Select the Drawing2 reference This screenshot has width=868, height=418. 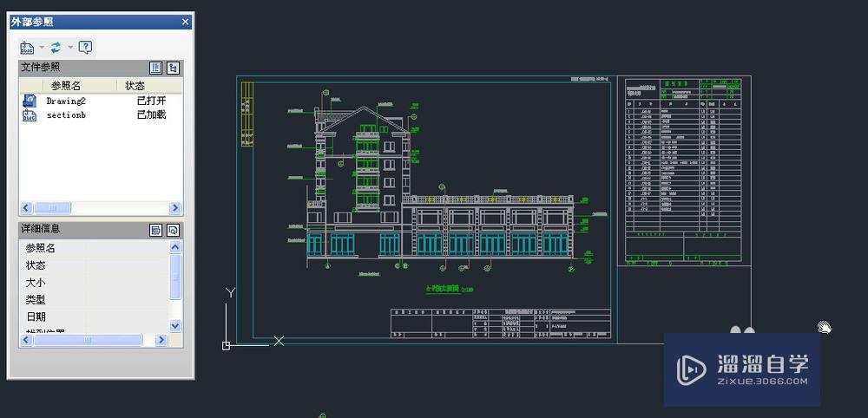coord(66,101)
